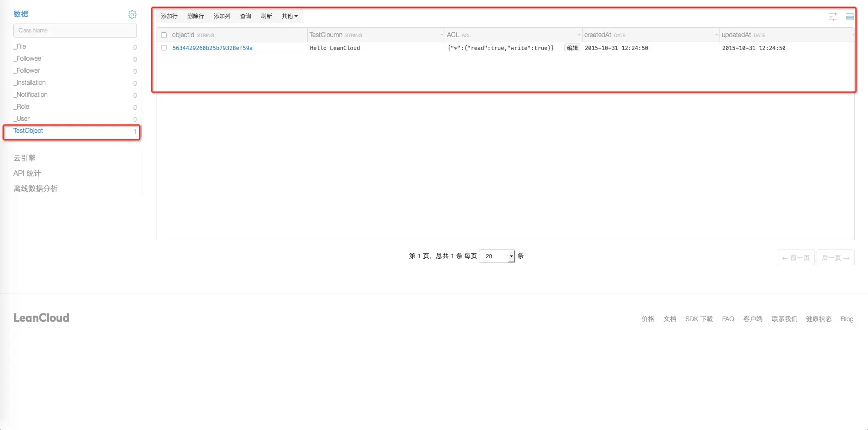Viewport: 868px width, 430px height.
Task: Click the objectId column header
Action: click(239, 35)
